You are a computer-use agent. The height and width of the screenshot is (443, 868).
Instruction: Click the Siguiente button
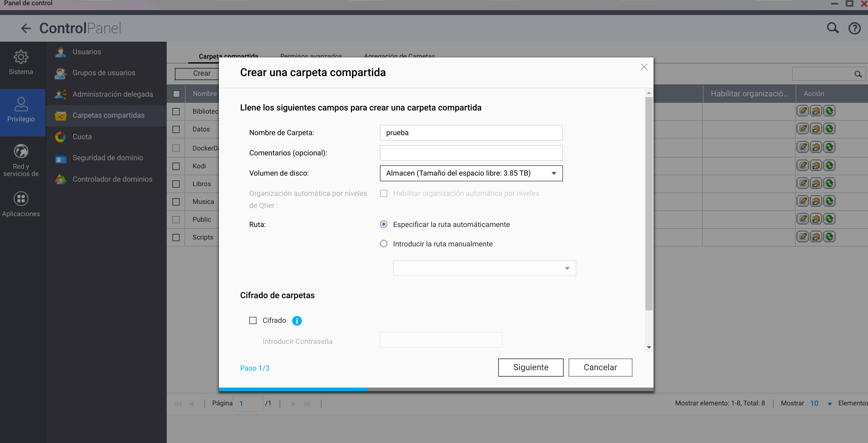click(531, 367)
